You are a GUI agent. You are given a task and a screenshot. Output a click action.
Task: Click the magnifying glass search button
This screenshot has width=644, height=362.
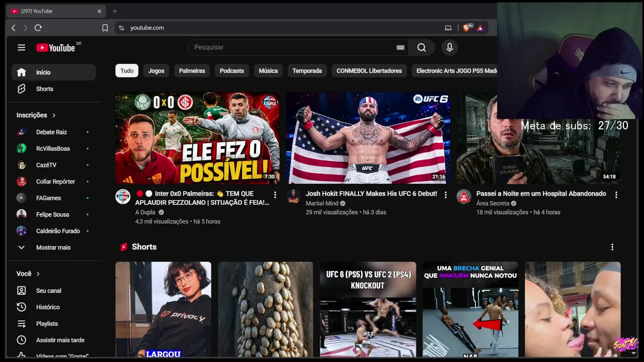tap(422, 47)
